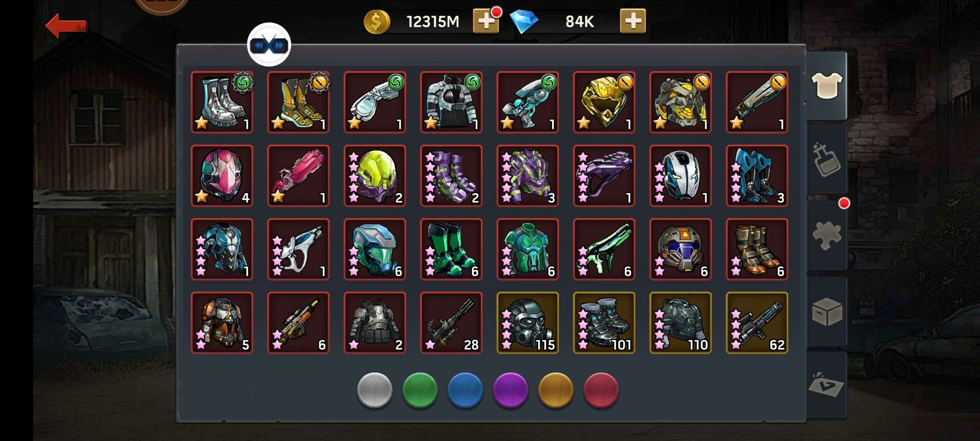Screen dimensions: 980x441
Task: Filter items by red rarity circle
Action: (x=601, y=390)
